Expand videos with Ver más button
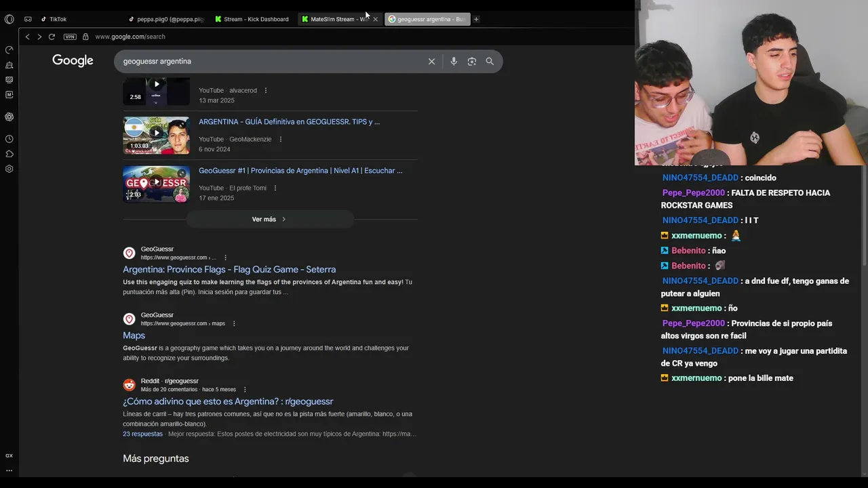This screenshot has height=488, width=868. (x=270, y=219)
